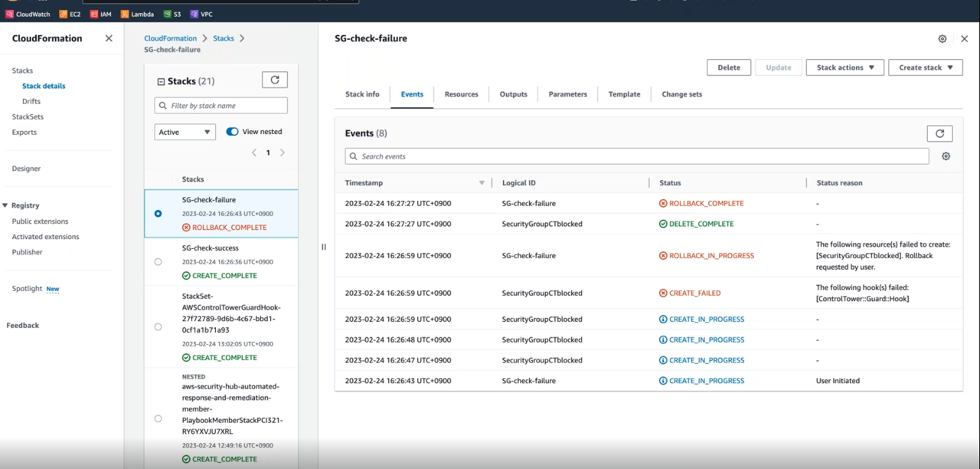
Task: Expand the Stack actions menu
Action: point(844,67)
